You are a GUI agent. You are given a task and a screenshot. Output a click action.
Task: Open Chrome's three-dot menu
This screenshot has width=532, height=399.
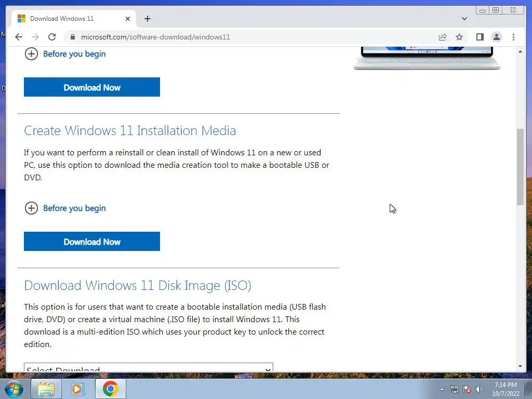click(x=513, y=37)
